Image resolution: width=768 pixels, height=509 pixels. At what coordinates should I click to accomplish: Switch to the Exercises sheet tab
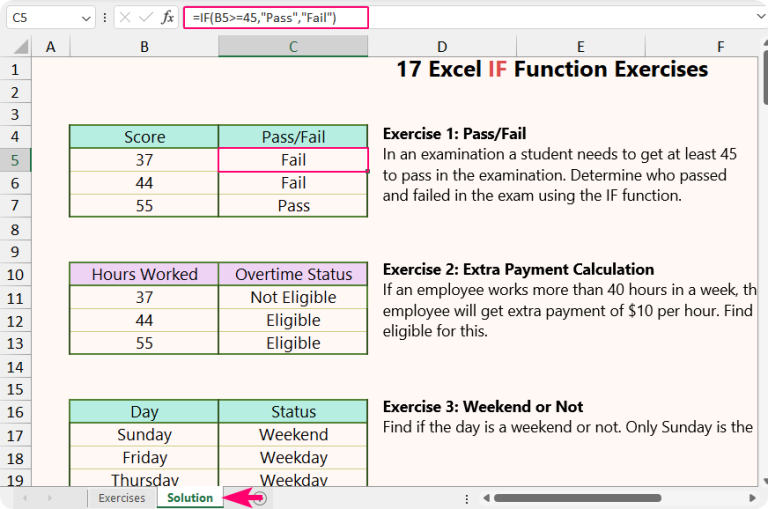[121, 498]
